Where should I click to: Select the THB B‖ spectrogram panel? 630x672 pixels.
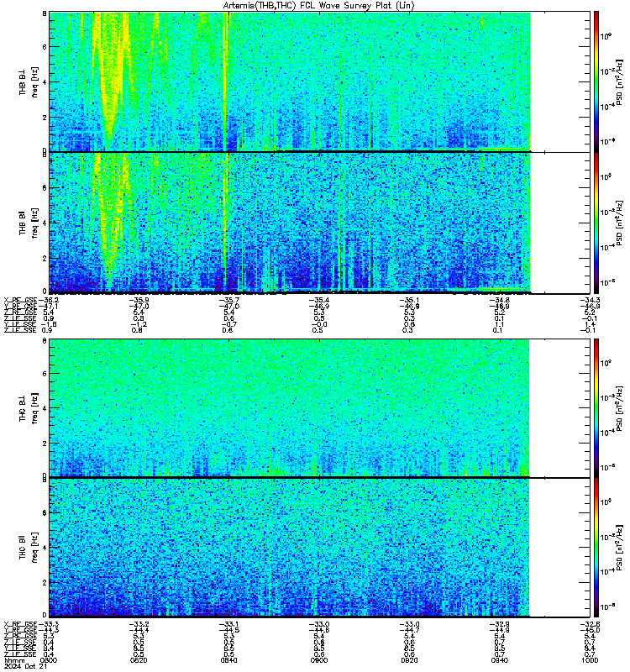click(x=320, y=223)
